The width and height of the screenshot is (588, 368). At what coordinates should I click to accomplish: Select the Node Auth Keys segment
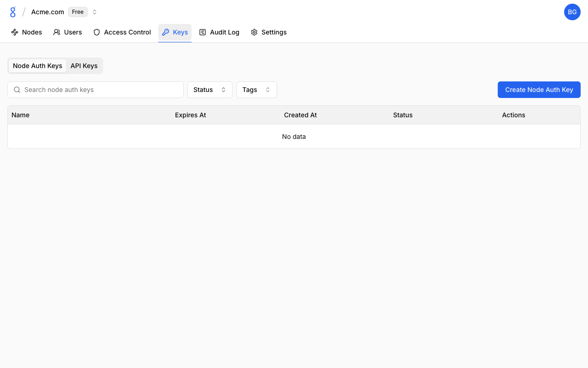coord(37,66)
